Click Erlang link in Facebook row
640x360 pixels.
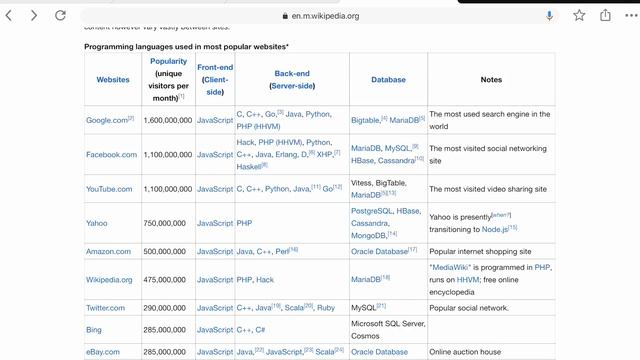(286, 154)
